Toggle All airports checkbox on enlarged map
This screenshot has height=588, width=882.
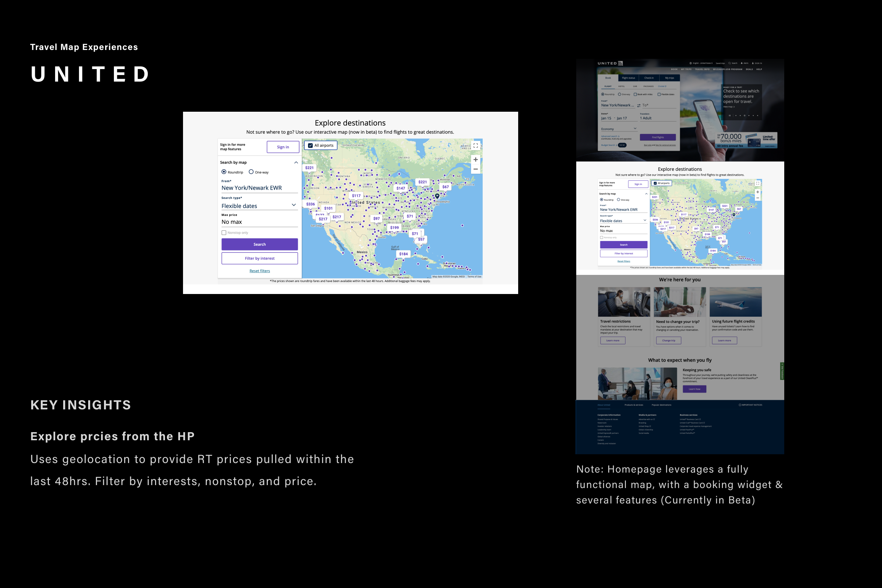tap(311, 146)
